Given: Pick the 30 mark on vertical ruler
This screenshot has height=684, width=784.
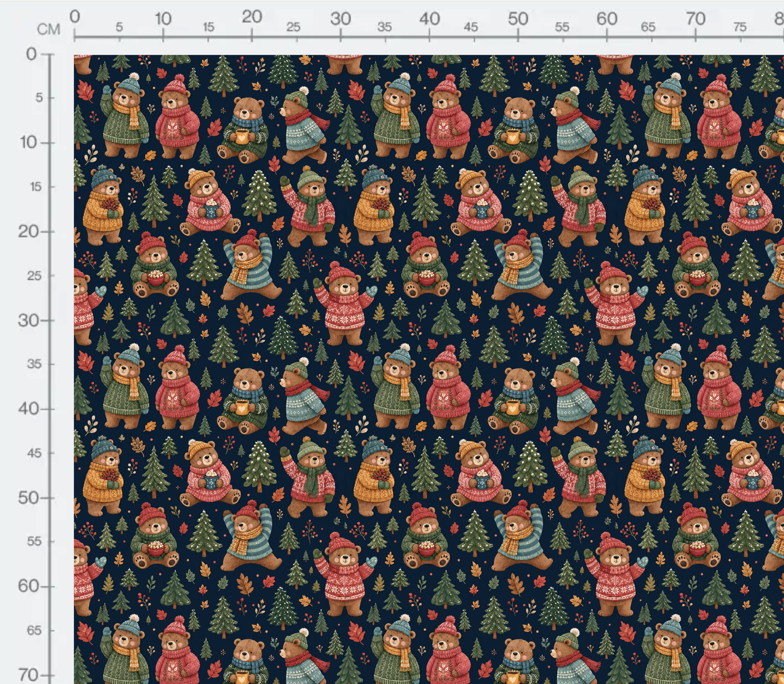Looking at the screenshot, I should tap(28, 320).
